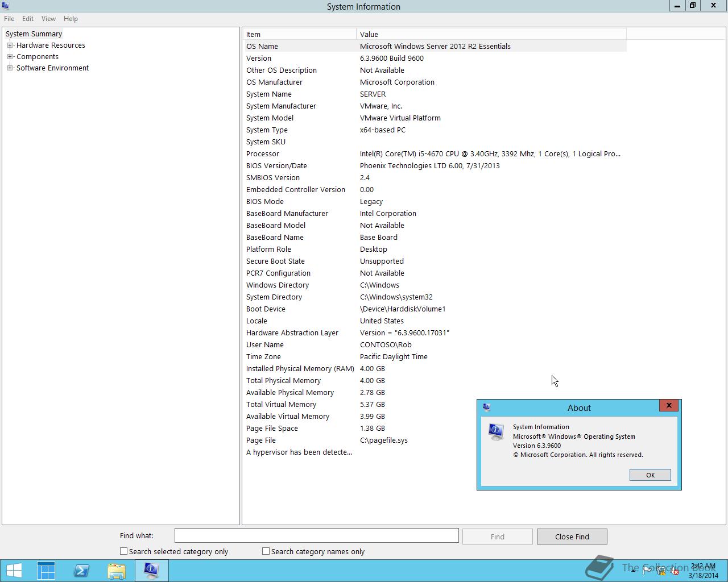Click value x64-based PC
The height and width of the screenshot is (582, 728).
(x=382, y=130)
